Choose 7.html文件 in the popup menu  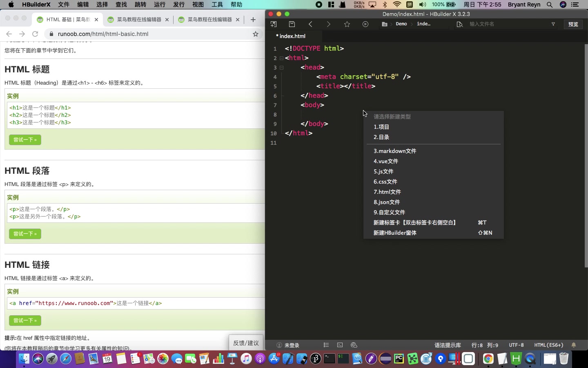[x=433, y=192]
